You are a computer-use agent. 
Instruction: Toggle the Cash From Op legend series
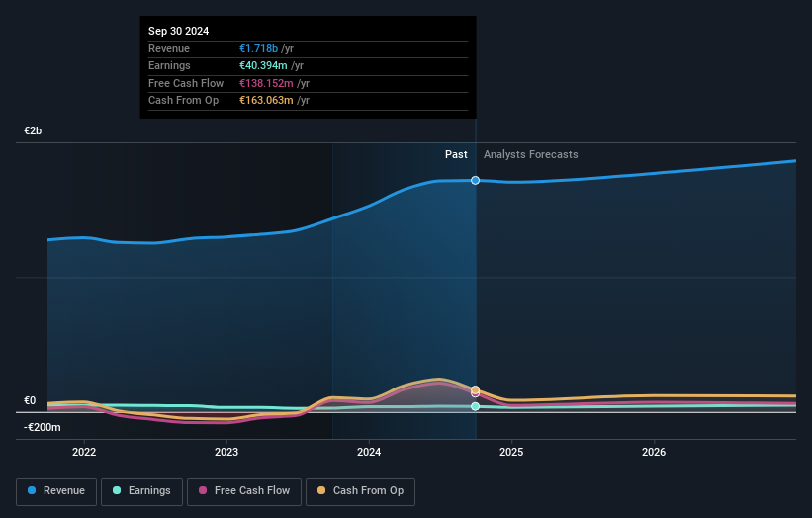coord(360,491)
